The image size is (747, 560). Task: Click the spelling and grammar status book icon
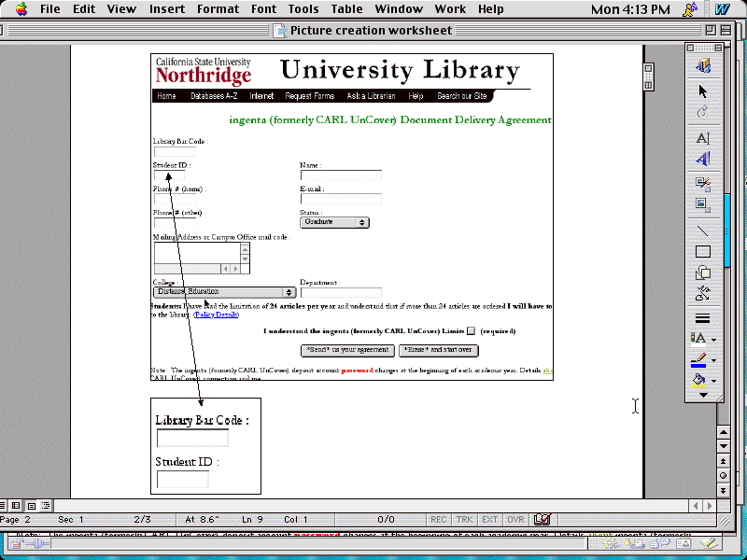tap(543, 520)
